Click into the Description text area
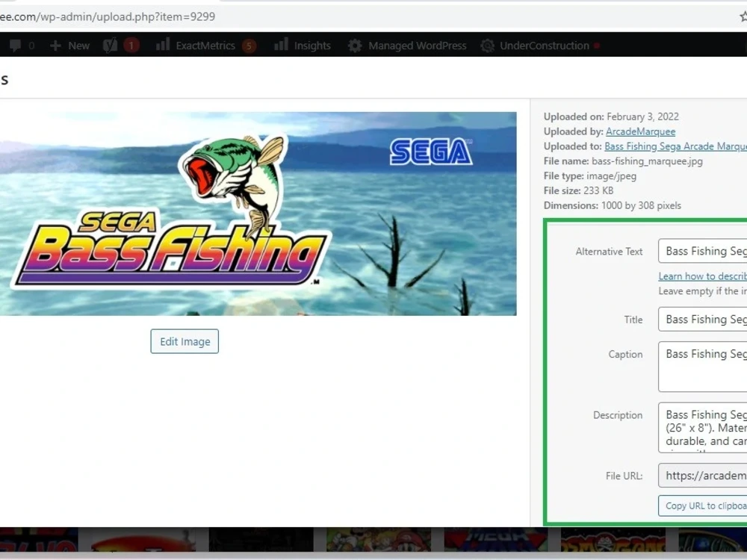This screenshot has width=747, height=560. 703,428
